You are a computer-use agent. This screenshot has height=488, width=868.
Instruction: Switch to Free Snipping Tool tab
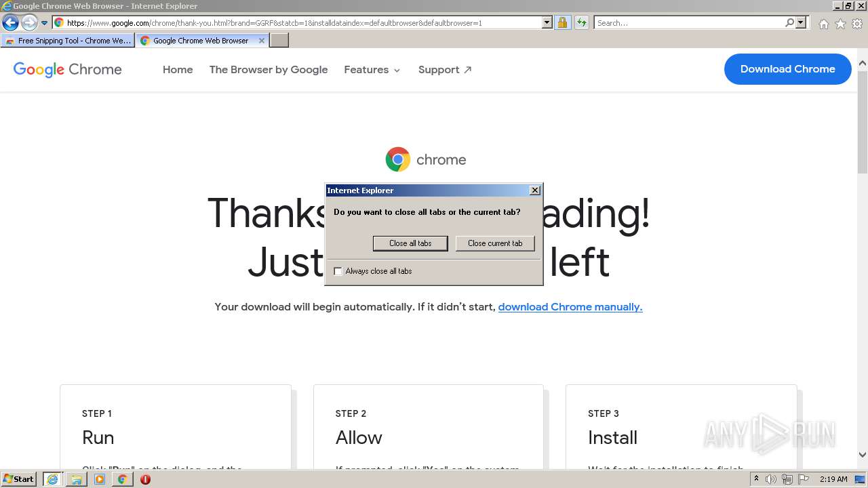[68, 41]
